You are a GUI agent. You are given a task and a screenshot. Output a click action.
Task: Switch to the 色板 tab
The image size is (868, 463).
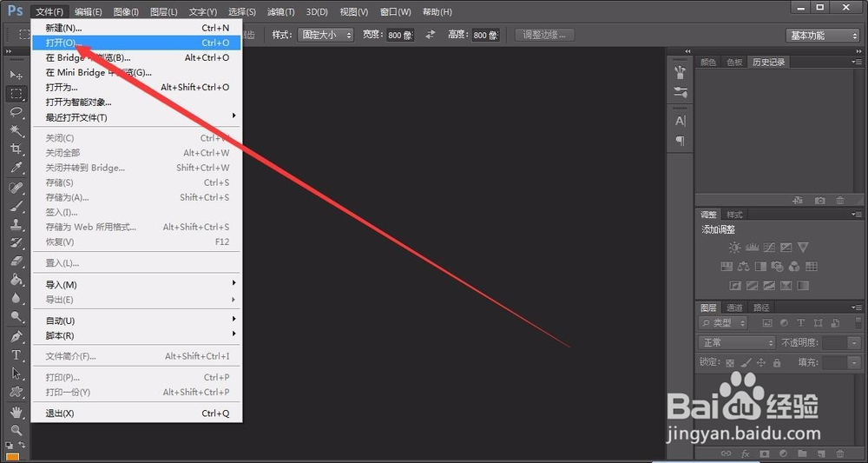pyautogui.click(x=734, y=62)
